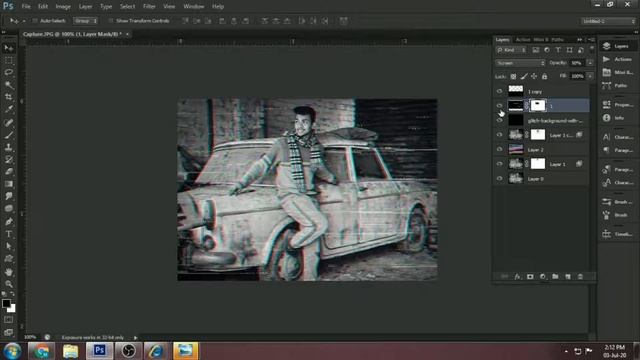Switch to the Actions tab

coord(522,40)
